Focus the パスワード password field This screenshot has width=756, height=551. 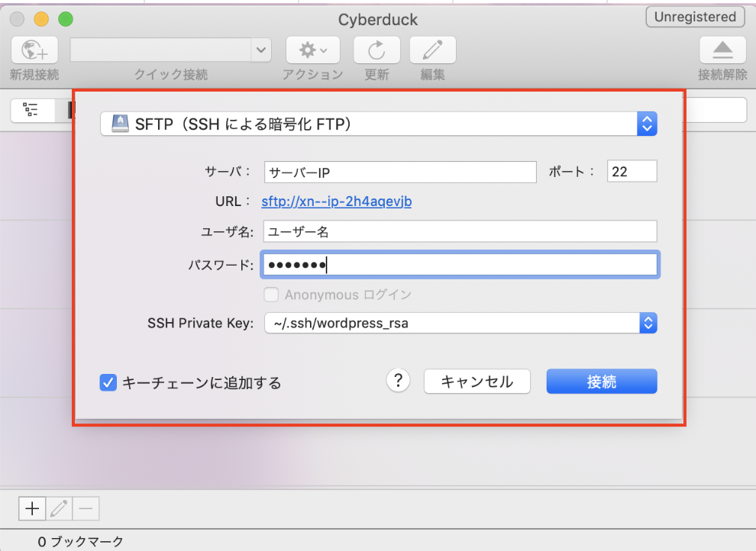[x=460, y=264]
